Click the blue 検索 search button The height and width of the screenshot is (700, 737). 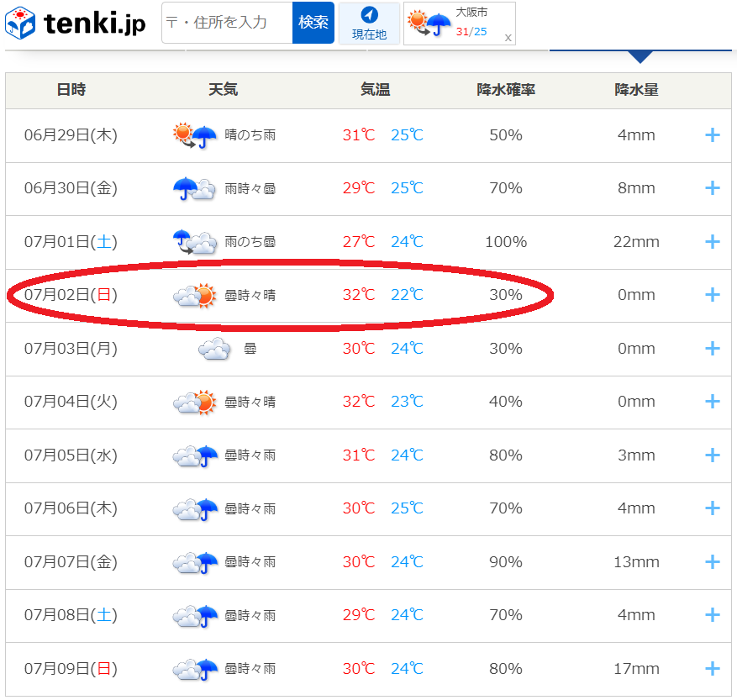[x=313, y=23]
